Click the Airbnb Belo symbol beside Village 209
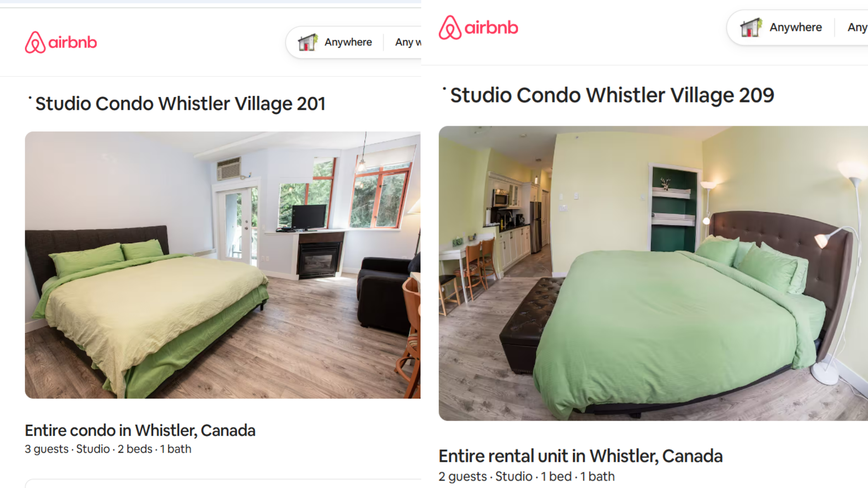This screenshot has width=868, height=488. pos(450,27)
